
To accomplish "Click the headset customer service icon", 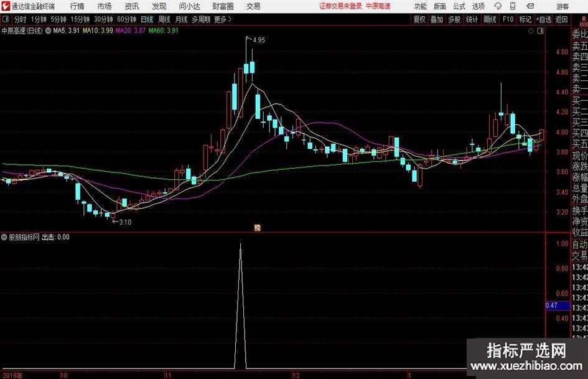I will coord(498,6).
